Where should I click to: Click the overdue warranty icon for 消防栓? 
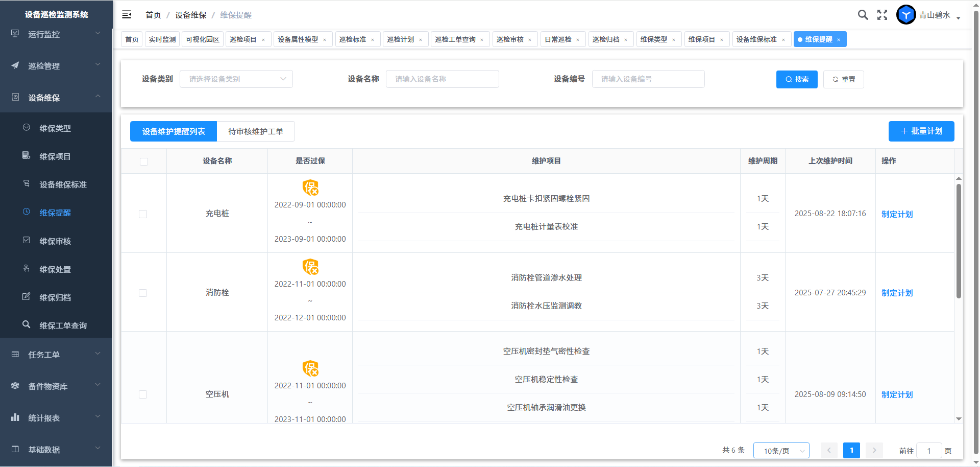coord(310,267)
